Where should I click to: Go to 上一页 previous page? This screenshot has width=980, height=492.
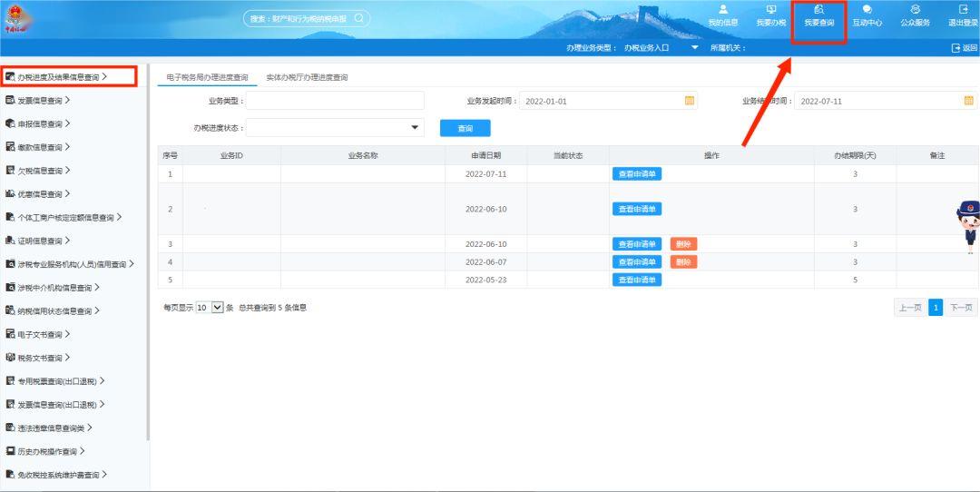point(910,308)
